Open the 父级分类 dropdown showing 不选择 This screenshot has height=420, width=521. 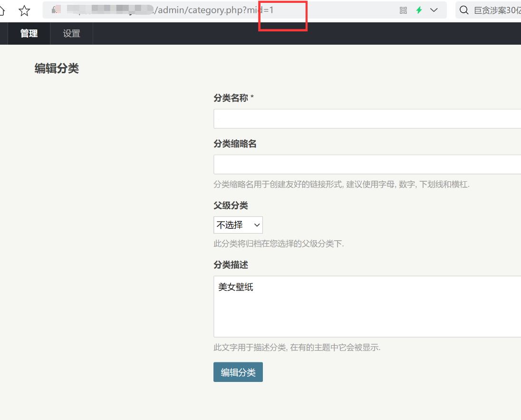(x=238, y=225)
